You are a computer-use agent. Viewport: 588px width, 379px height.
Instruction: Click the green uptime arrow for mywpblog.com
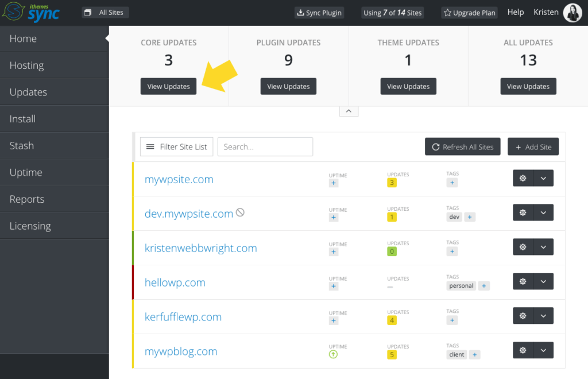[x=334, y=354]
